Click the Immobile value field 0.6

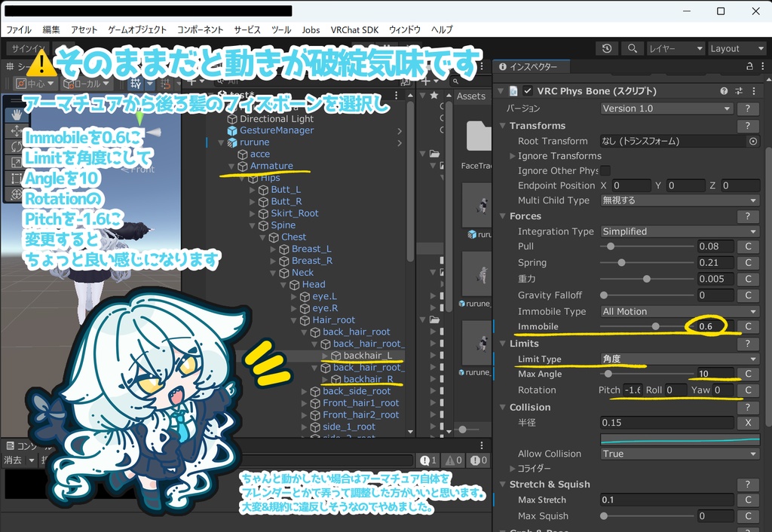point(715,326)
